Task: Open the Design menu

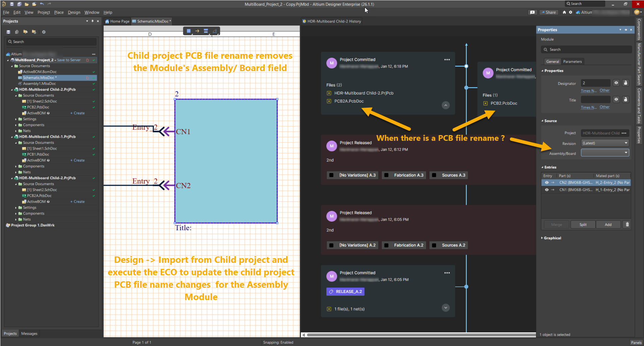Action: [74, 12]
